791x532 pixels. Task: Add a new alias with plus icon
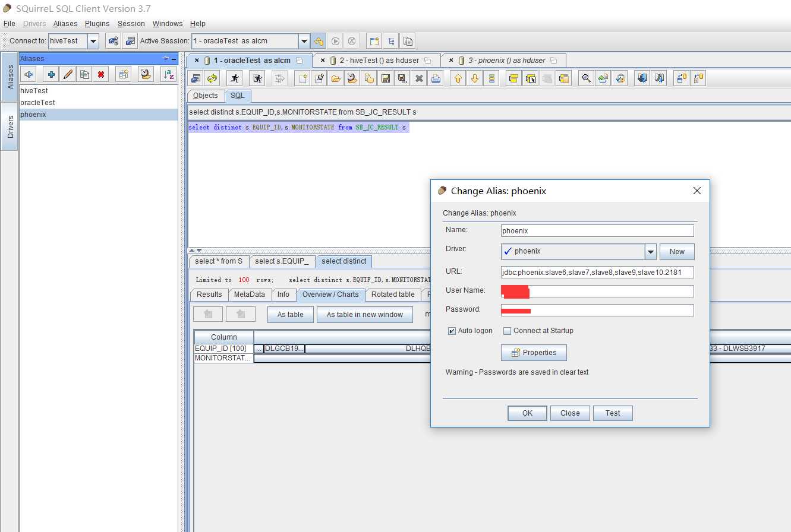pyautogui.click(x=52, y=74)
